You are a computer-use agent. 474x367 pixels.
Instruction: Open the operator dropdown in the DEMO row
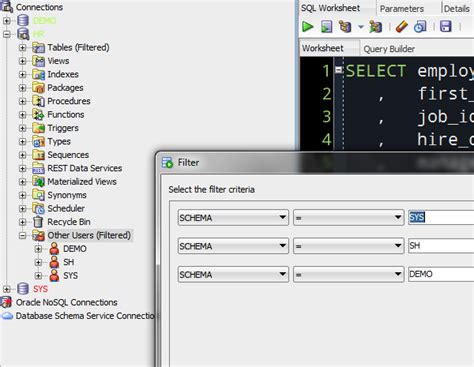pos(348,274)
